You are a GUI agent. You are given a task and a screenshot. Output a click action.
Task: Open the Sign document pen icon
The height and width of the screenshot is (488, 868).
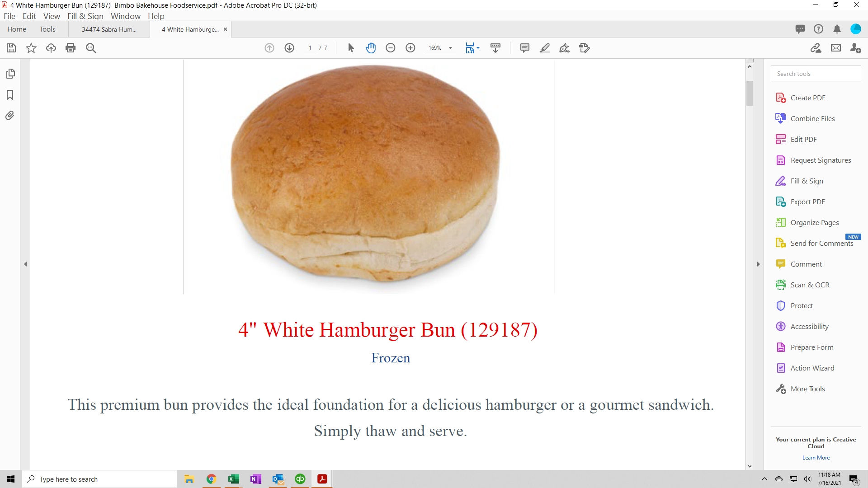[x=565, y=48]
